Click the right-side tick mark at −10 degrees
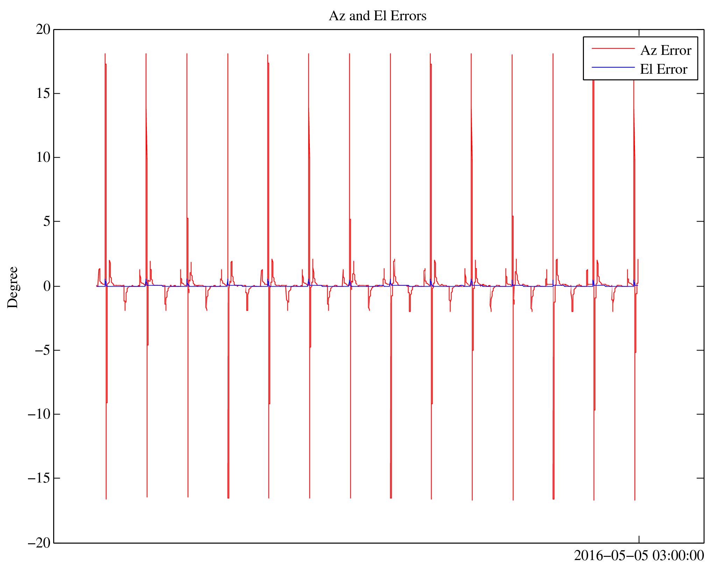The width and height of the screenshot is (714, 588). pyautogui.click(x=700, y=414)
